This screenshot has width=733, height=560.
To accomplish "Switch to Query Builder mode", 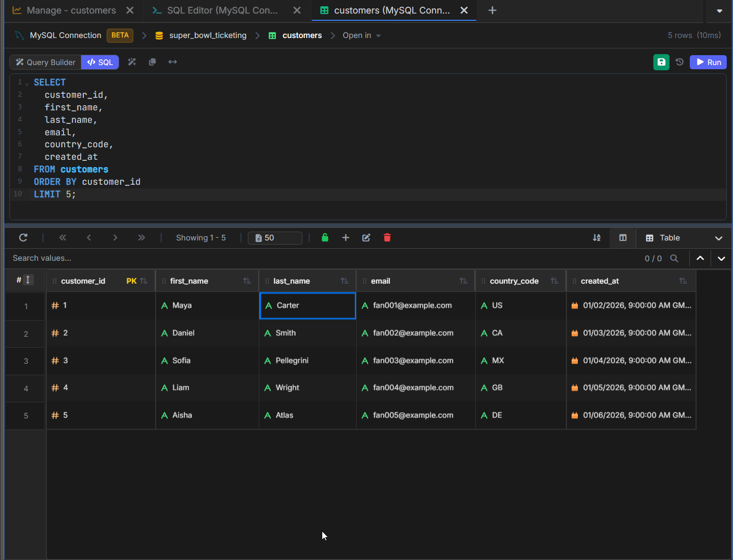I will coord(45,62).
